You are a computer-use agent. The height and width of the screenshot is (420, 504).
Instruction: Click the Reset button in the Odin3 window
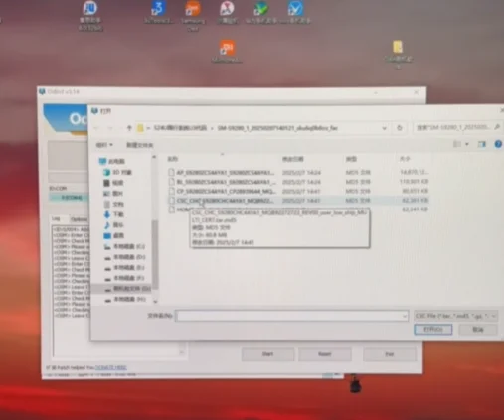pyautogui.click(x=325, y=354)
